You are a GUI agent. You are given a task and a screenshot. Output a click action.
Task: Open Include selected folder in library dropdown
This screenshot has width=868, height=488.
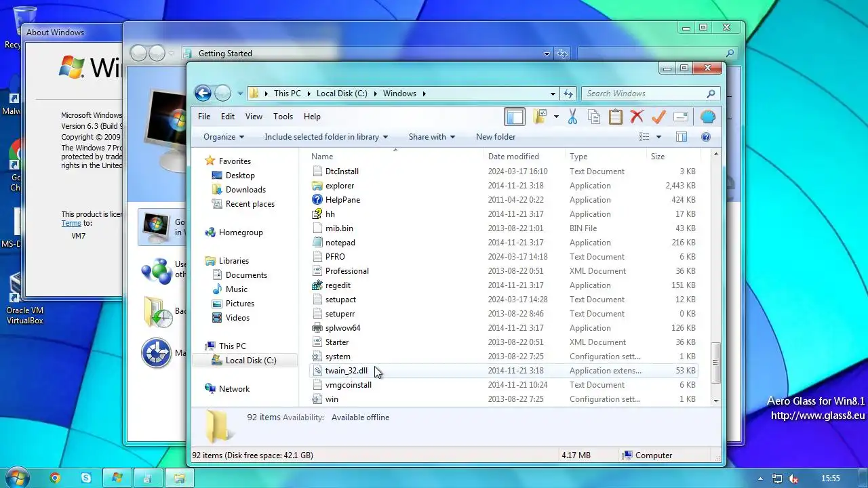click(326, 137)
